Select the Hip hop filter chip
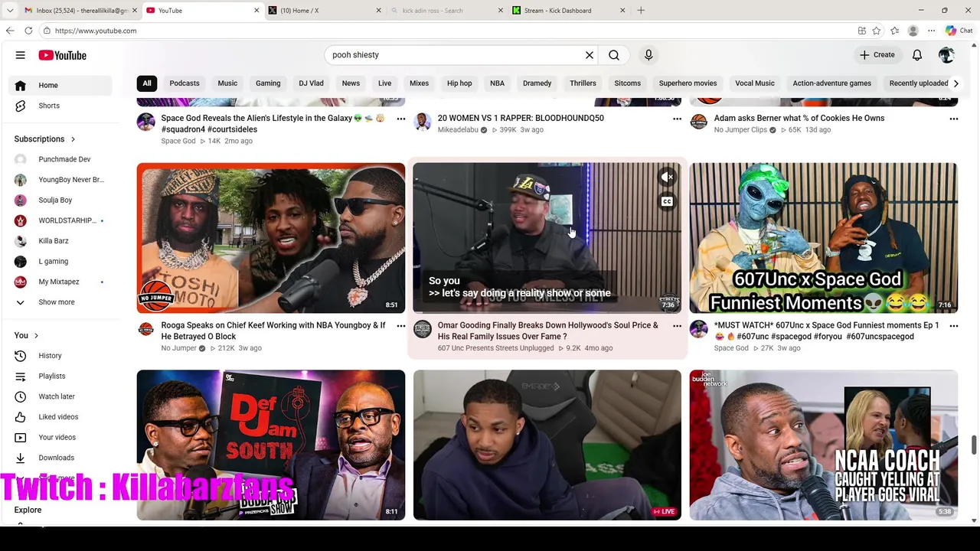The height and width of the screenshot is (551, 980). point(459,83)
